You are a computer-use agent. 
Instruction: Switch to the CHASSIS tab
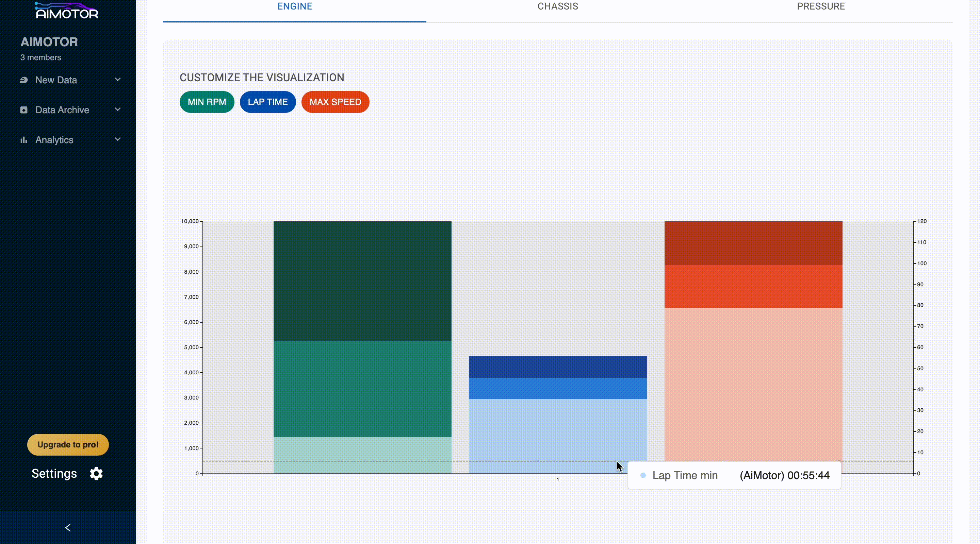coord(557,6)
